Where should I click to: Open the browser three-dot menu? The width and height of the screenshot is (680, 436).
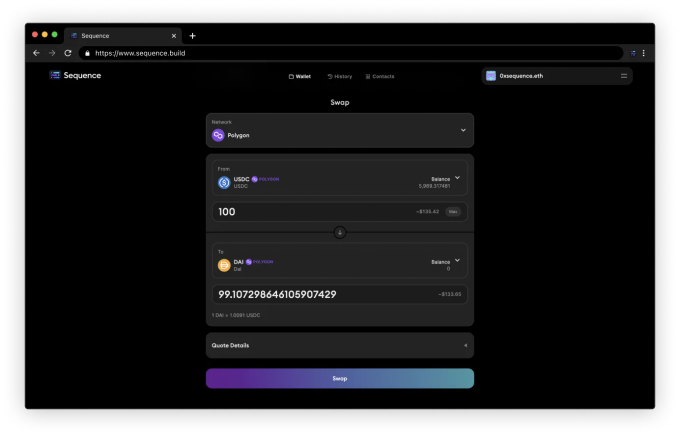click(x=644, y=53)
